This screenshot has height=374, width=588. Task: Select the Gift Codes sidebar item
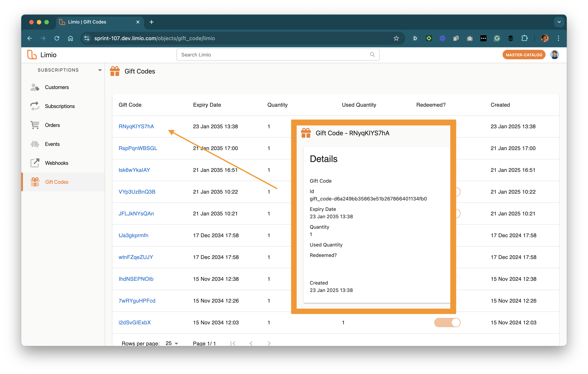pyautogui.click(x=56, y=182)
